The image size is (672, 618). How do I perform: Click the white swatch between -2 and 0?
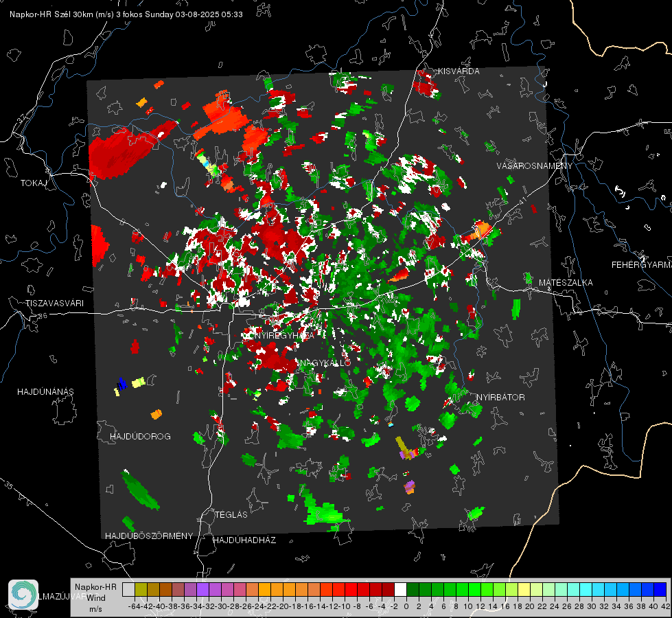[x=400, y=589]
